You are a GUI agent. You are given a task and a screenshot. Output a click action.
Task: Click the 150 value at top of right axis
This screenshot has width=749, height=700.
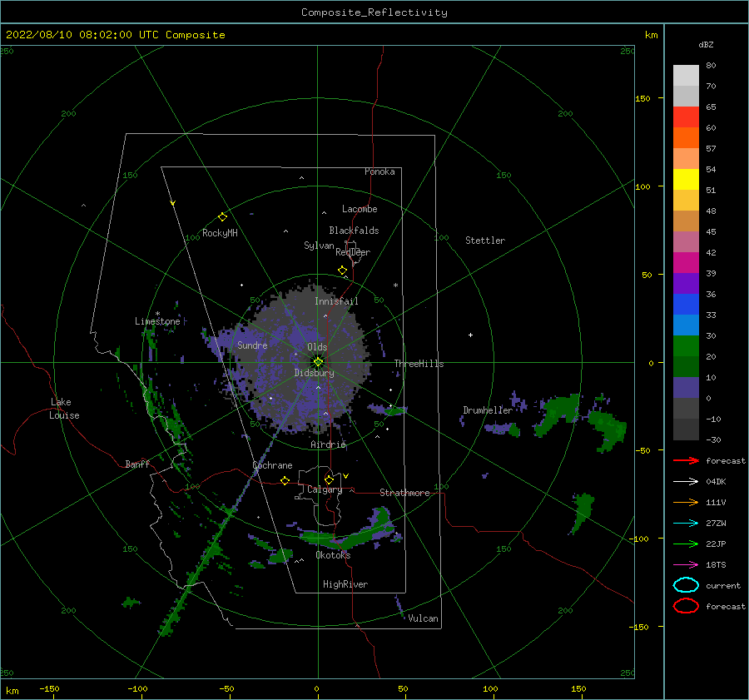[642, 98]
